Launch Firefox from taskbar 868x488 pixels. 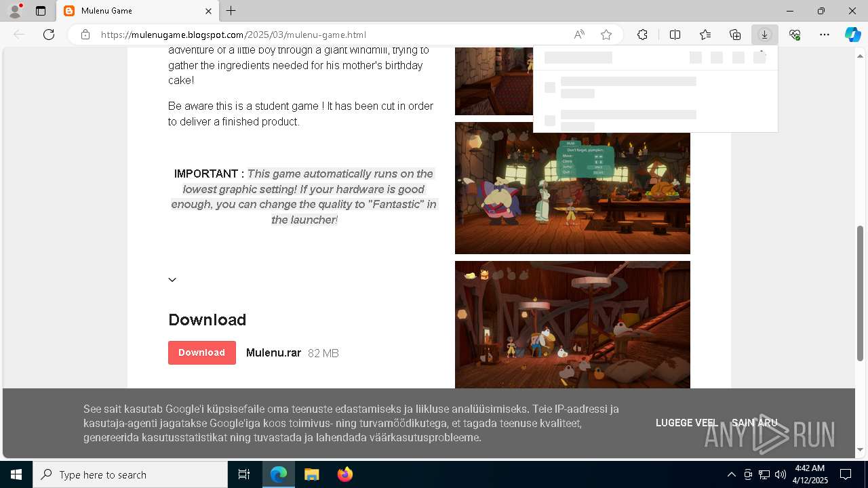[x=344, y=474]
